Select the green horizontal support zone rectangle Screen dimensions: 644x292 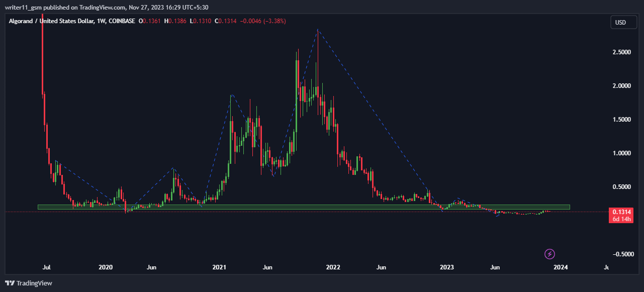tap(304, 207)
